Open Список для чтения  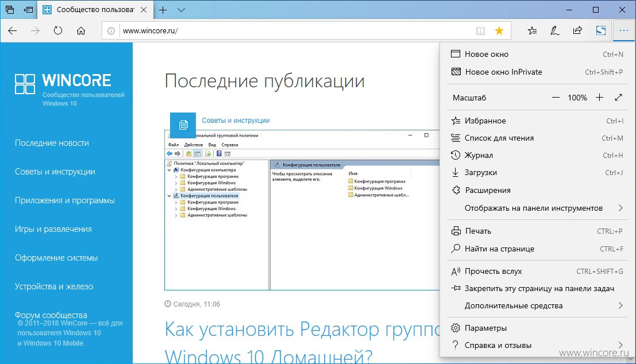pyautogui.click(x=537, y=138)
